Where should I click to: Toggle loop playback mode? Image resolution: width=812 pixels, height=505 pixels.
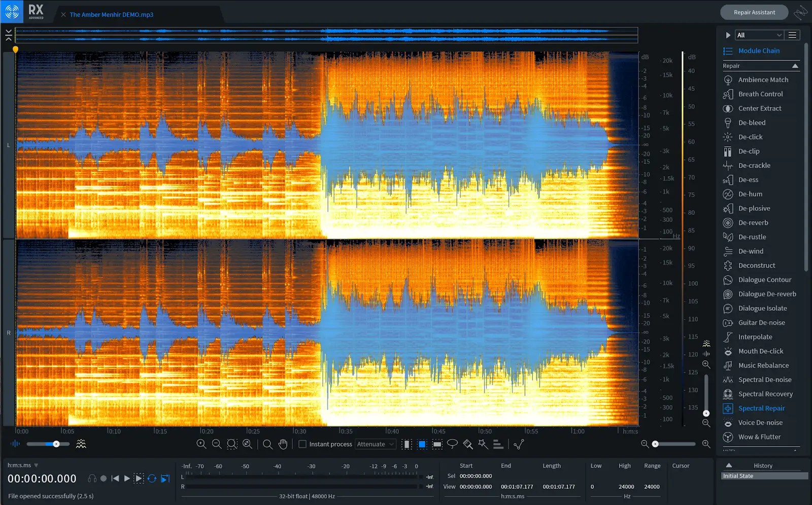152,478
